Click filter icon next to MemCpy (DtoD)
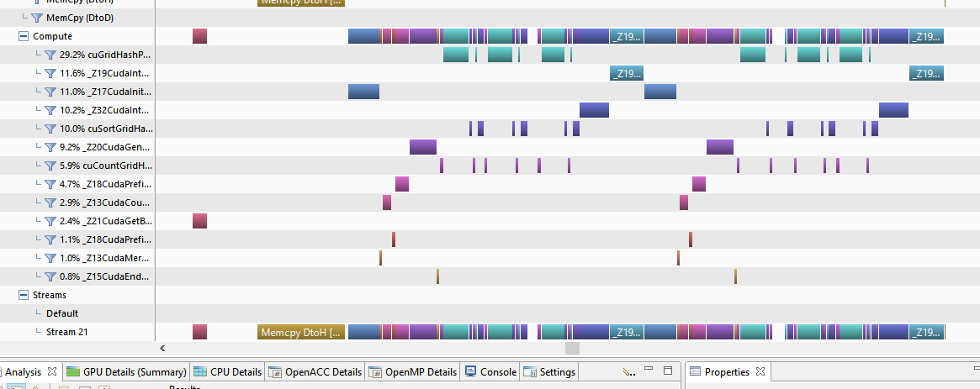Viewport: 980px width, 389px height. (36, 18)
